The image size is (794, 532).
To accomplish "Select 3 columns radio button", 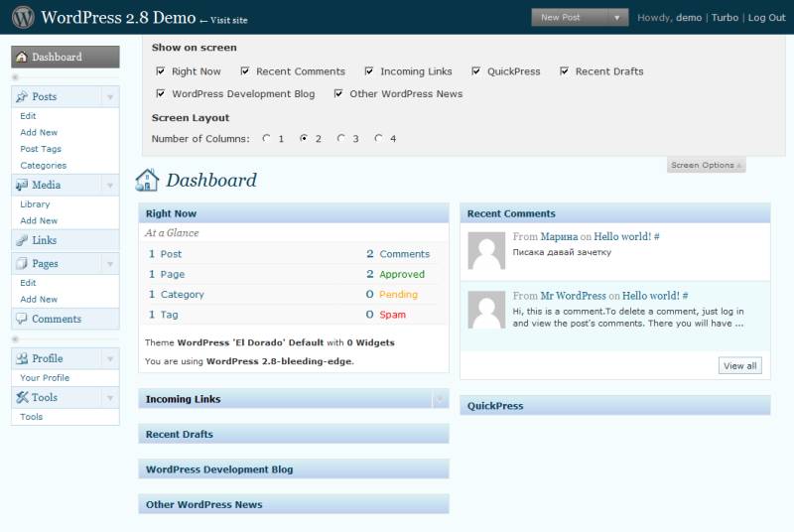I will tap(341, 139).
